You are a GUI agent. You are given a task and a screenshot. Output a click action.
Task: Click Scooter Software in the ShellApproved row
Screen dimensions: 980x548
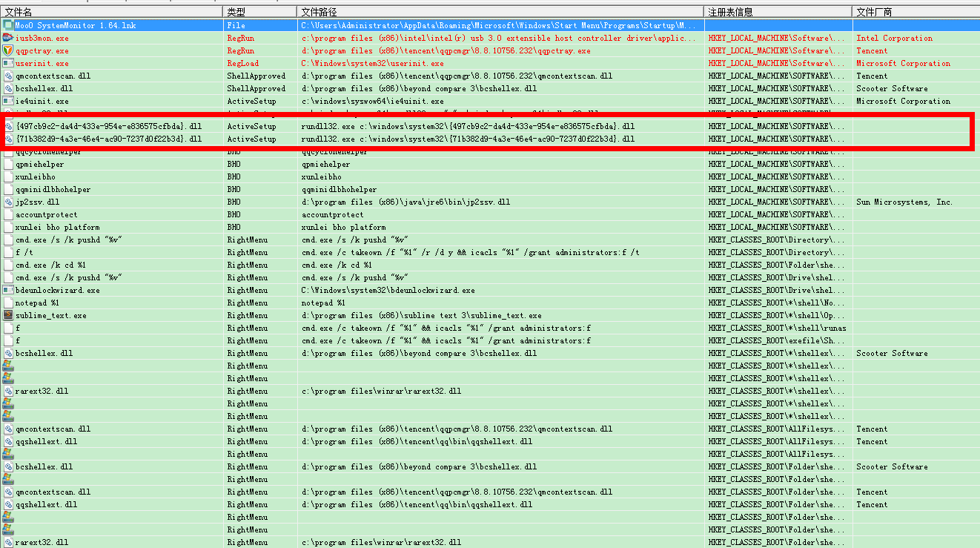(892, 88)
